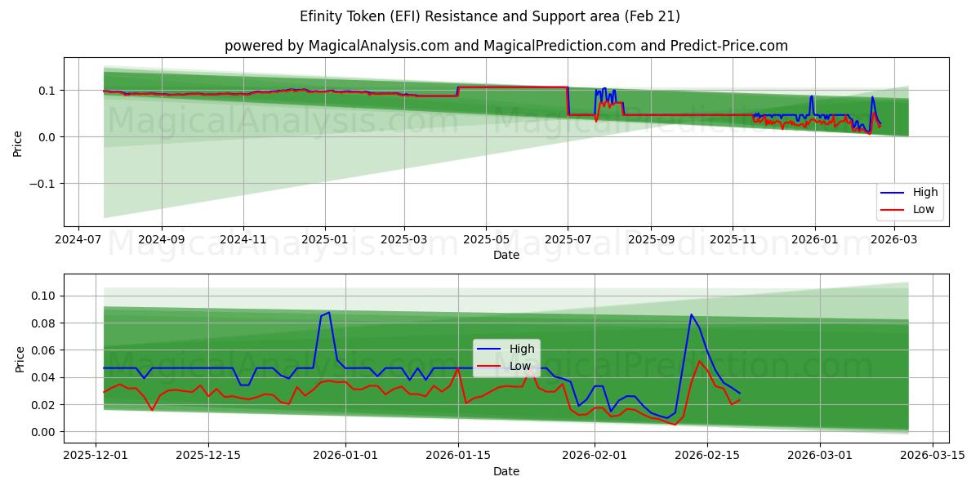980x490 pixels.
Task: Click the upper chart 'Price' axis label
Action: (x=18, y=144)
